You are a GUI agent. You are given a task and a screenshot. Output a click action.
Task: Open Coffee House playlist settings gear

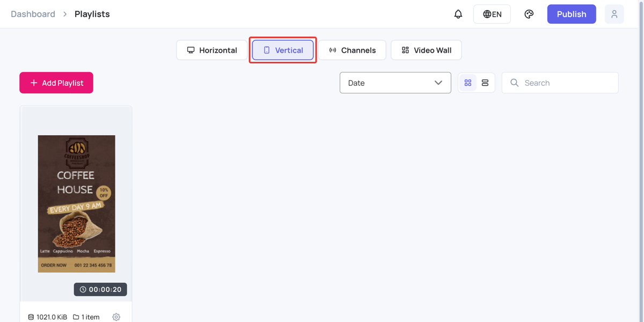pyautogui.click(x=116, y=317)
